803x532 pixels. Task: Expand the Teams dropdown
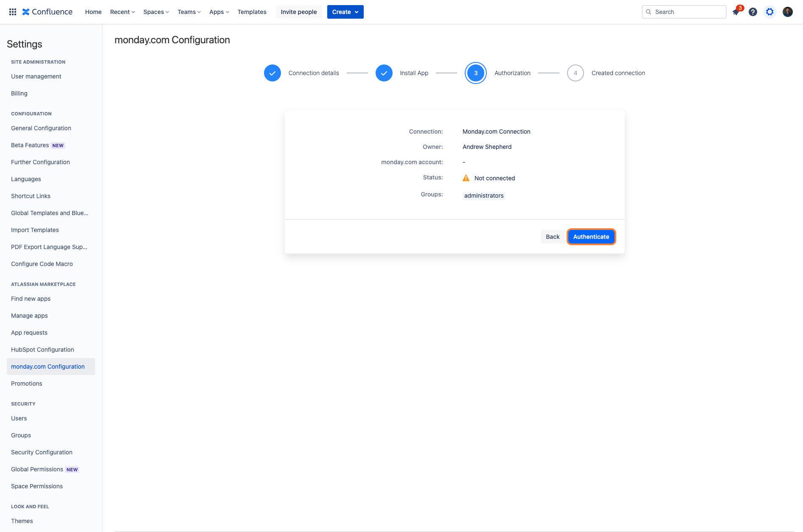[189, 12]
